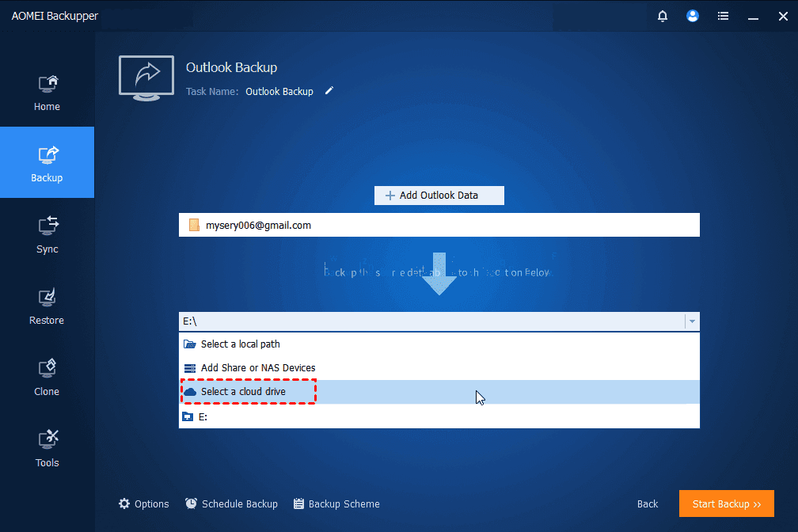Go Back to previous screen
798x532 pixels.
coord(647,503)
